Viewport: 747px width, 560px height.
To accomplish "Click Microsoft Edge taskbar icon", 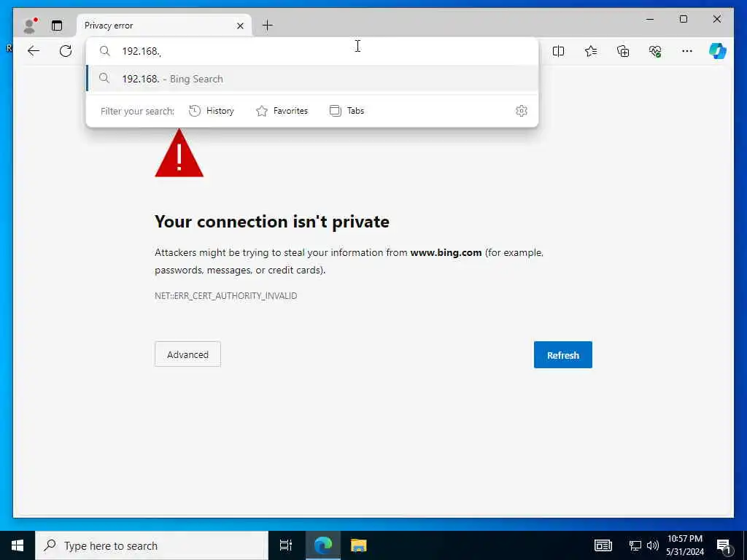I will 323,545.
